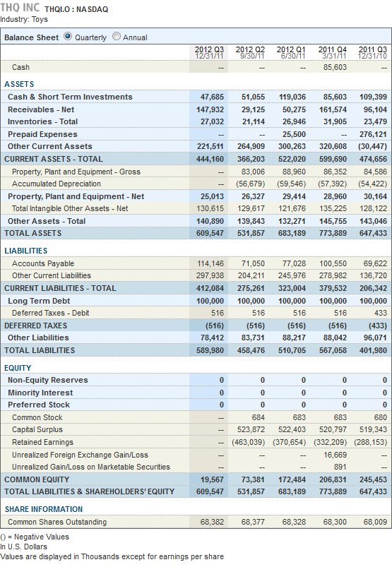The height and width of the screenshot is (567, 392).
Task: Click the THQI.O : NASDAQ ticker text
Action: 76,10
